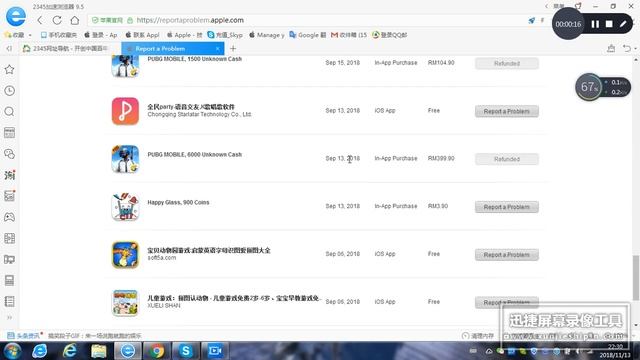Click the pink music note app icon
640x360 pixels.
tap(125, 111)
